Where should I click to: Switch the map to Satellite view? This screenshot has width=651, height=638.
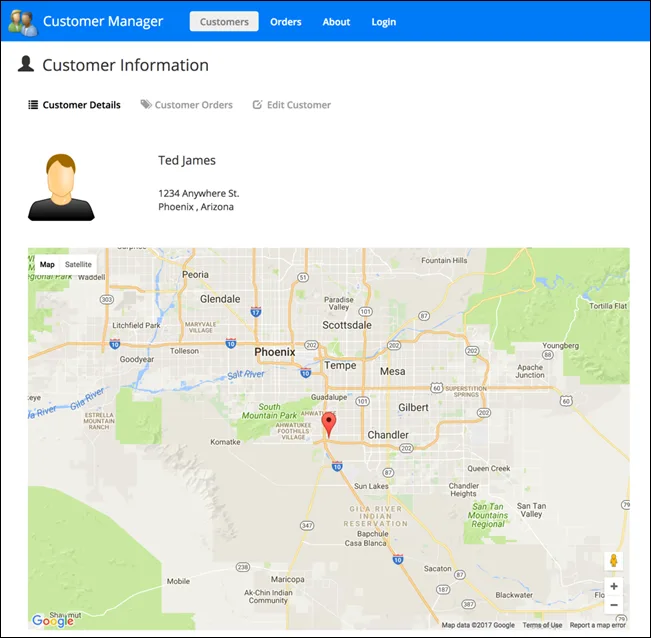click(78, 264)
